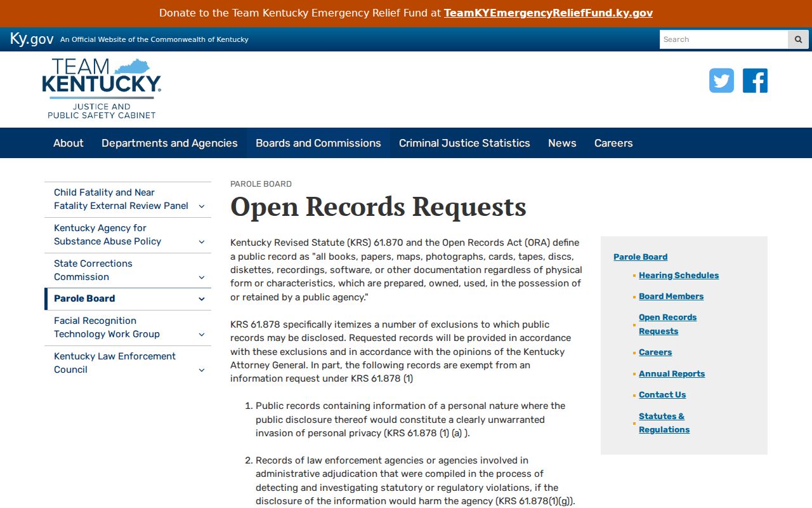Open State Corrections Commission sidebar link
Viewport: 812px width, 508px height.
pyautogui.click(x=93, y=270)
